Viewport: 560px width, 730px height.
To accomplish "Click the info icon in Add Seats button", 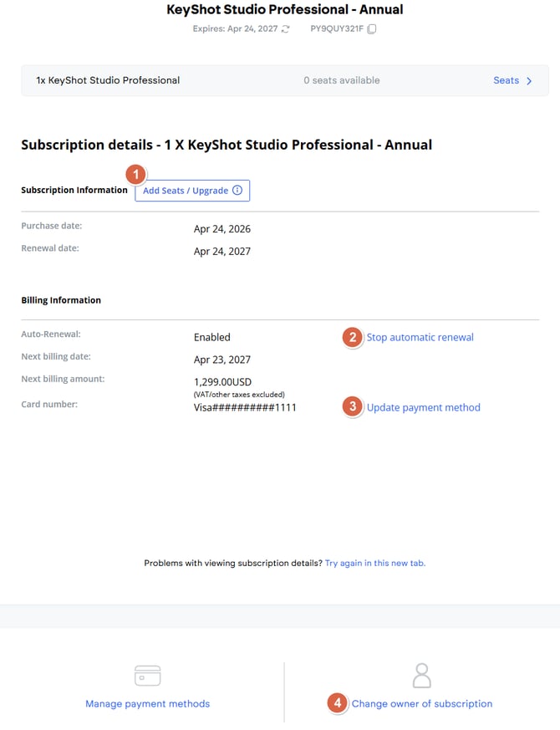I will pyautogui.click(x=237, y=190).
